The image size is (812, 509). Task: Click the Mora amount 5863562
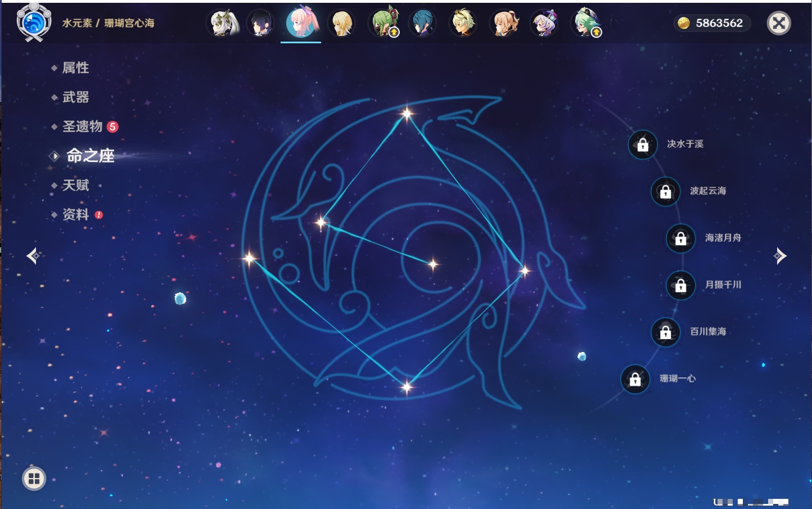719,23
